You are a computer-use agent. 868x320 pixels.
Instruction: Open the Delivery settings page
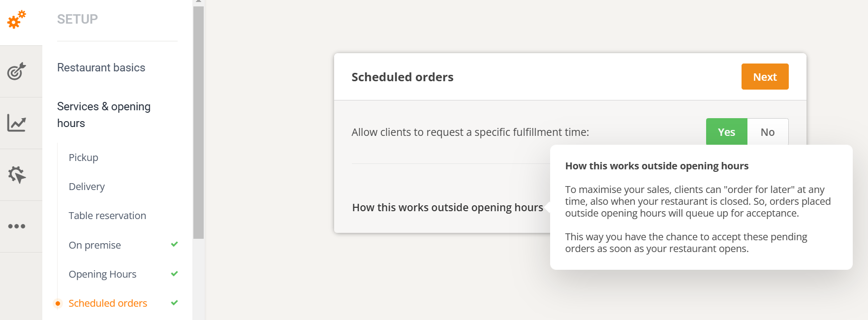pyautogui.click(x=87, y=187)
